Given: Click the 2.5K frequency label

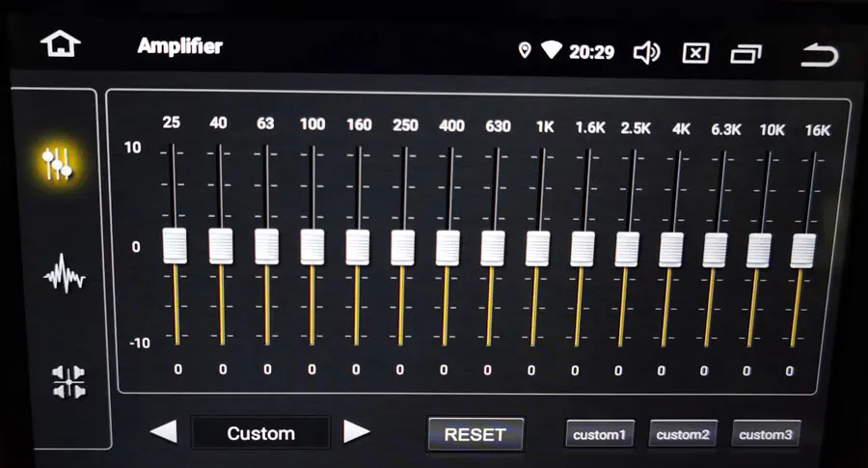Looking at the screenshot, I should pyautogui.click(x=636, y=128).
